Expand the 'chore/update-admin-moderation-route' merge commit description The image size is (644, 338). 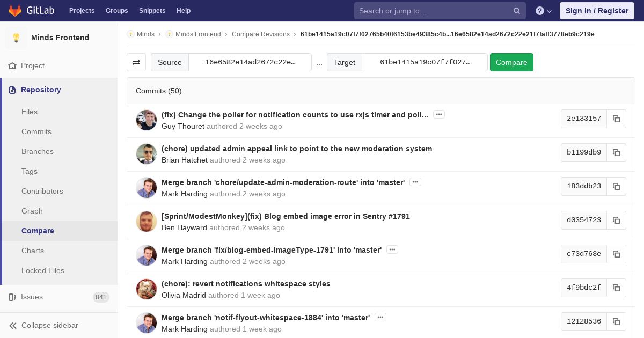point(415,182)
